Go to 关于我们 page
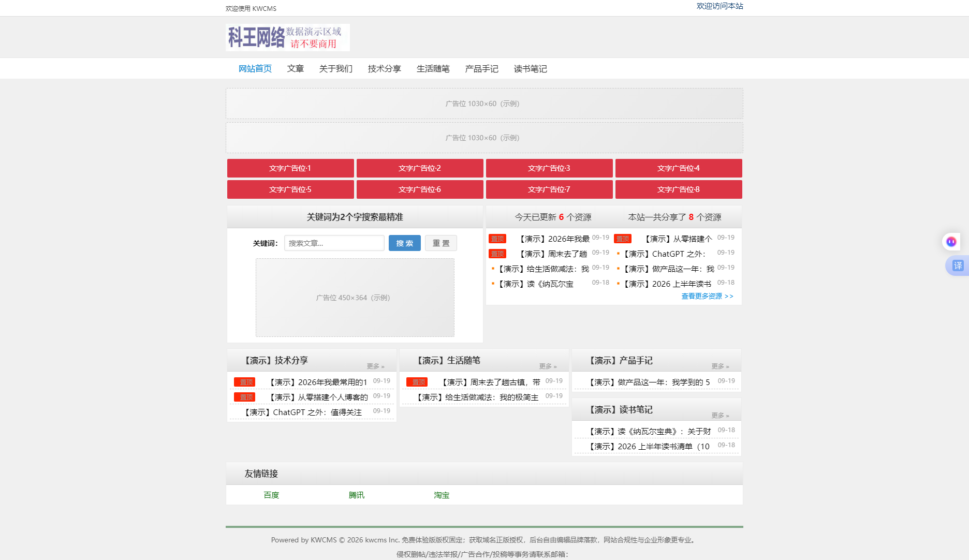Image resolution: width=969 pixels, height=560 pixels. [336, 69]
